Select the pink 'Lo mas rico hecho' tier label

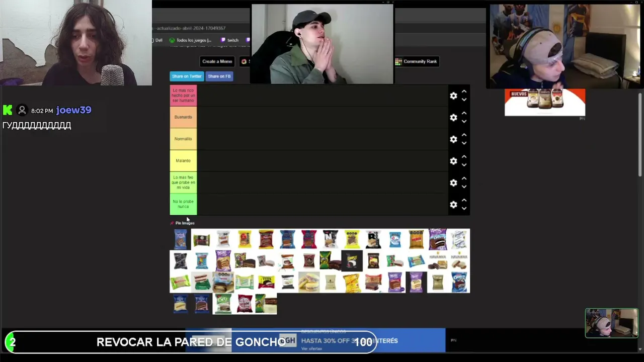pos(183,96)
